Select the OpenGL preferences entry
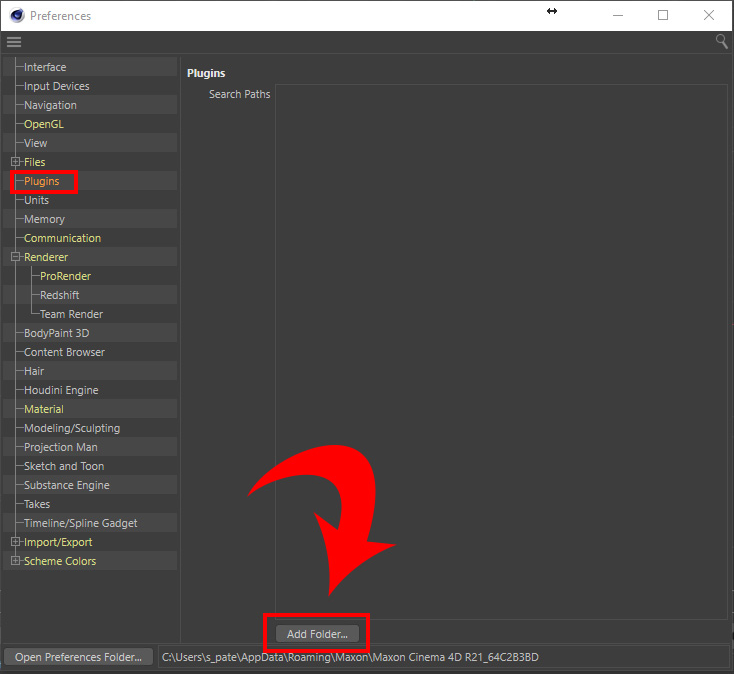The height and width of the screenshot is (674, 734). pos(44,124)
